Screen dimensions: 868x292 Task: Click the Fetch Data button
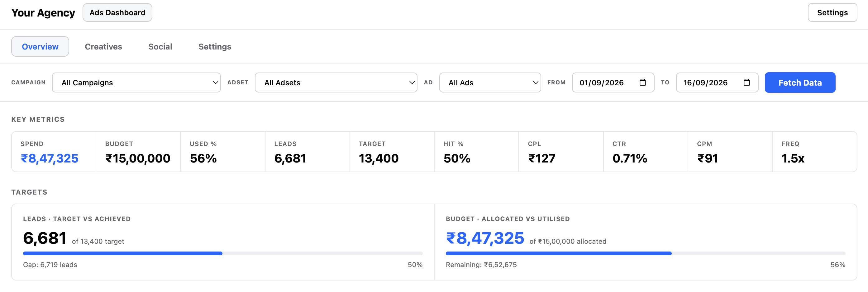[800, 82]
